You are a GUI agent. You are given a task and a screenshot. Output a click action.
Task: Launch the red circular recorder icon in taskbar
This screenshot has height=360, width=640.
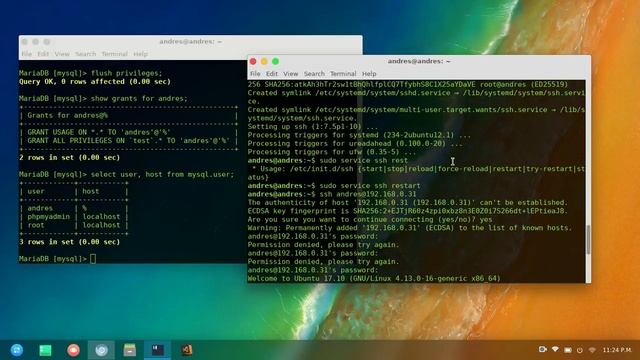73,350
